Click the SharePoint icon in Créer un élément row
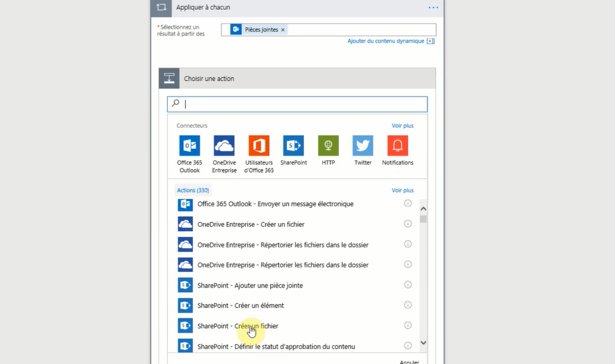The image size is (615, 364). [x=185, y=305]
